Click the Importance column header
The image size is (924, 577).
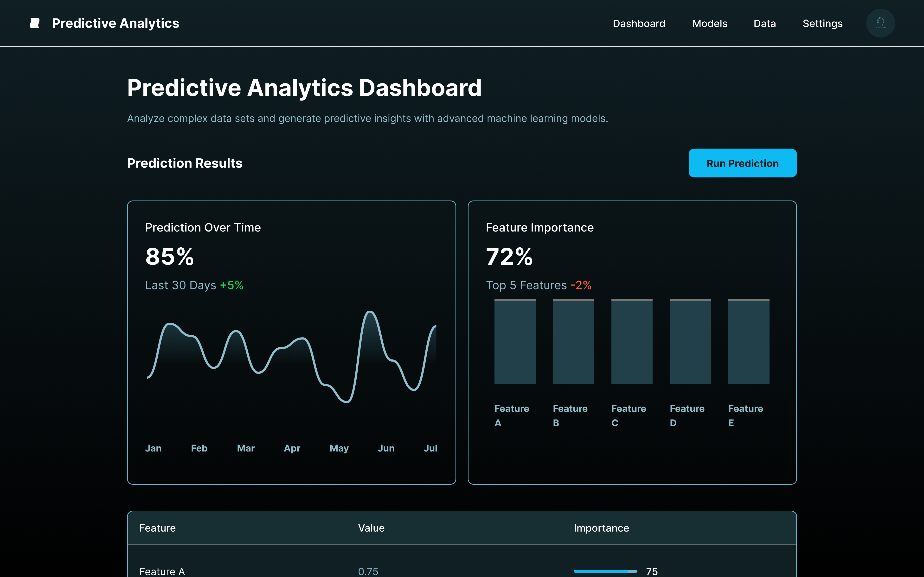click(x=601, y=528)
